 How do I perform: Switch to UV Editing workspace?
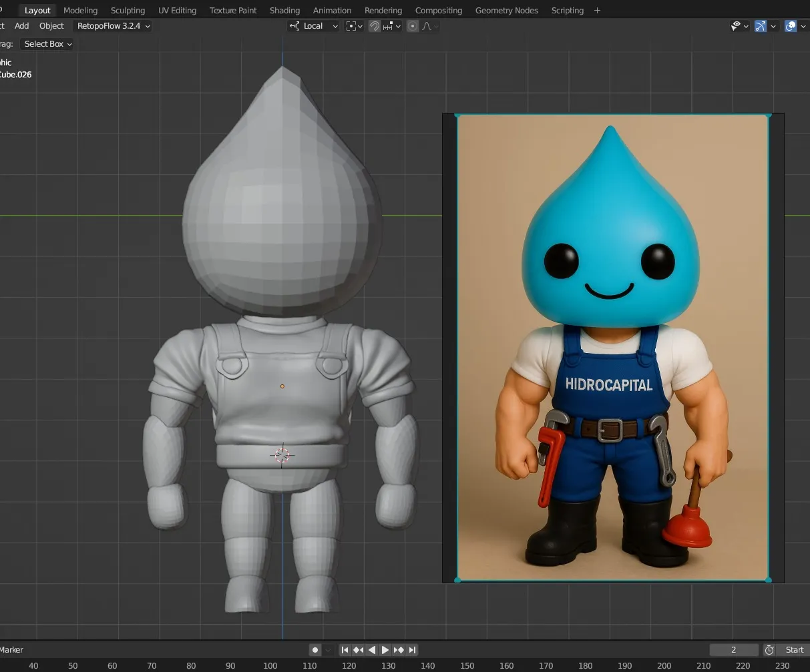pyautogui.click(x=177, y=10)
